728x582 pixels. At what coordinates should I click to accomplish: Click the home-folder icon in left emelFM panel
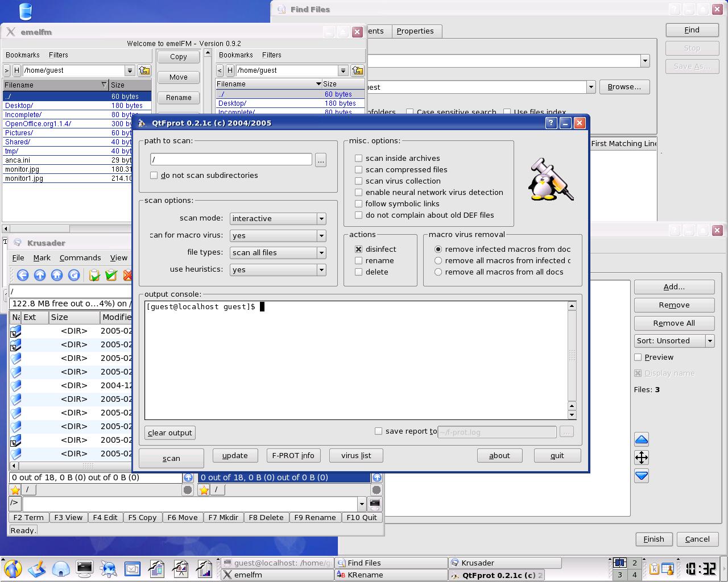pos(144,70)
